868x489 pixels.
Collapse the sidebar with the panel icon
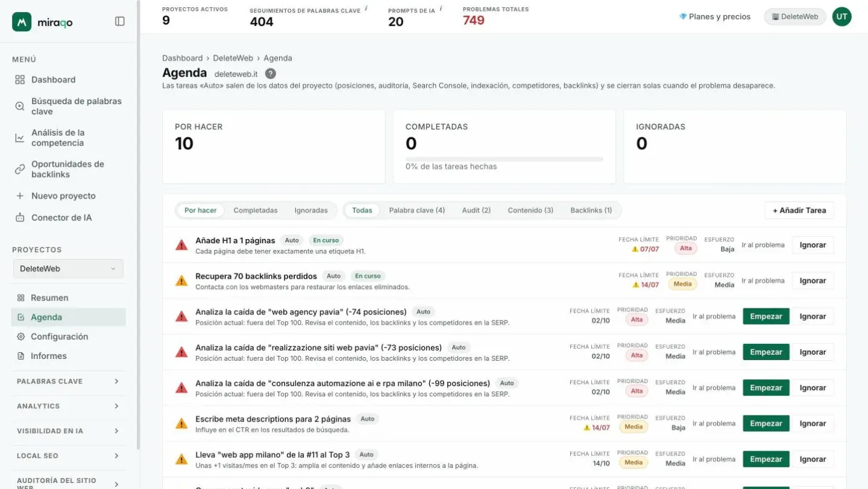(120, 21)
